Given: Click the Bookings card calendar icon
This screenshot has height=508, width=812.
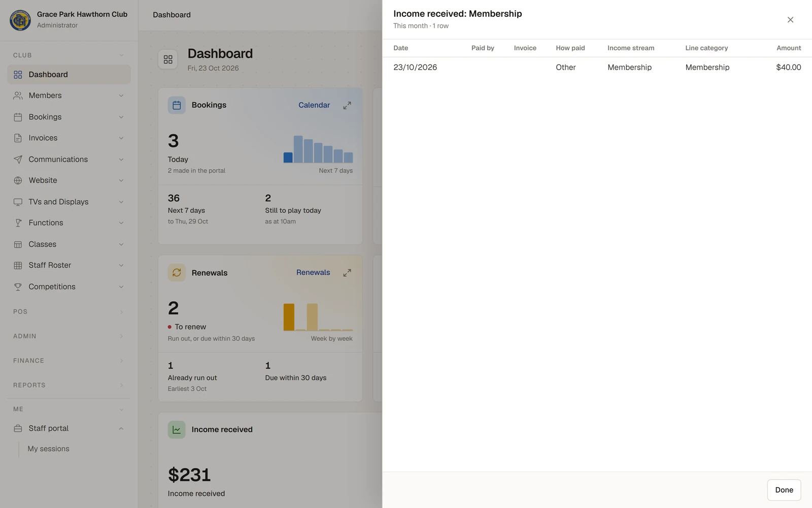Looking at the screenshot, I should [177, 105].
